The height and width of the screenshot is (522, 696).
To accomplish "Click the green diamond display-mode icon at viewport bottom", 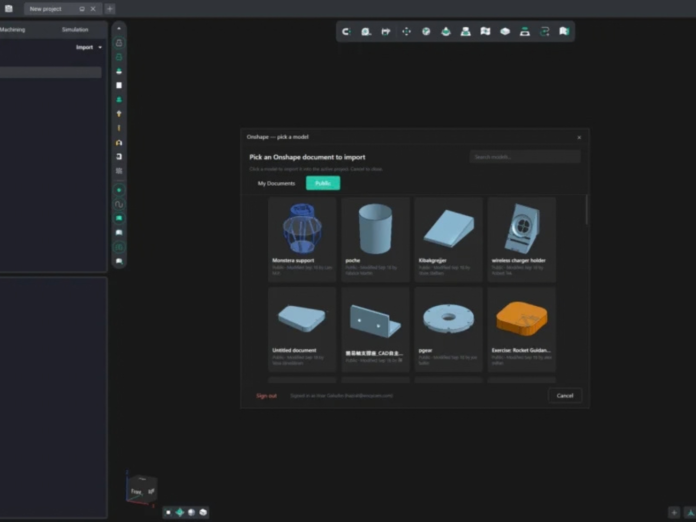I will [x=180, y=512].
